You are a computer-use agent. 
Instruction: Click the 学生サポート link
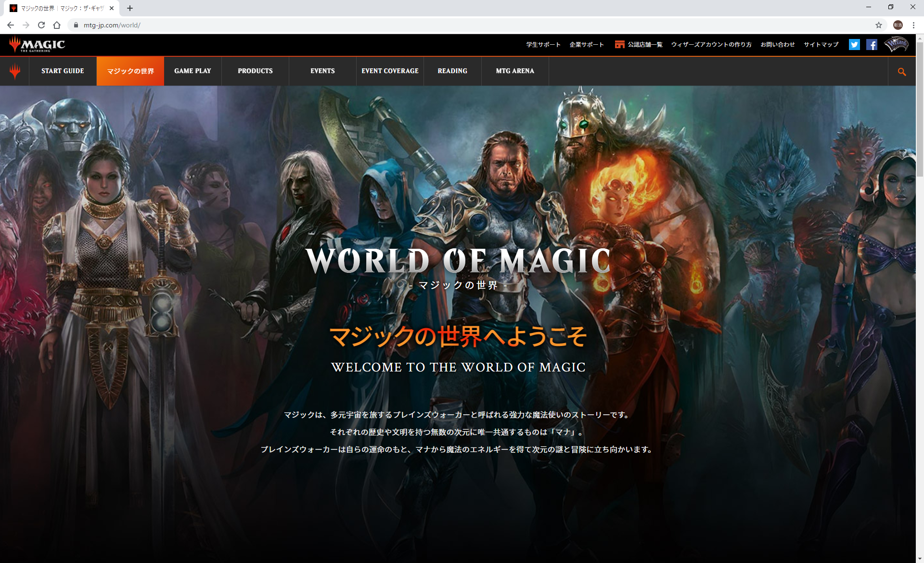543,45
